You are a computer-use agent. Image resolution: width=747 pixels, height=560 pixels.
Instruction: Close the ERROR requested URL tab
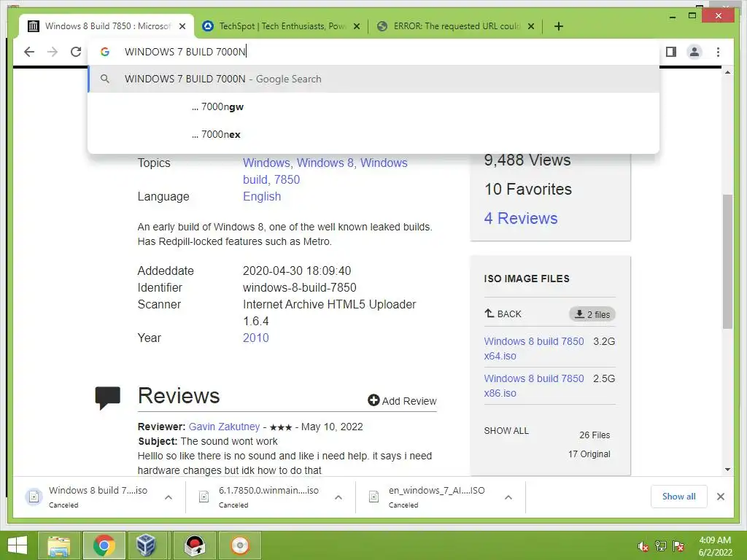point(531,26)
